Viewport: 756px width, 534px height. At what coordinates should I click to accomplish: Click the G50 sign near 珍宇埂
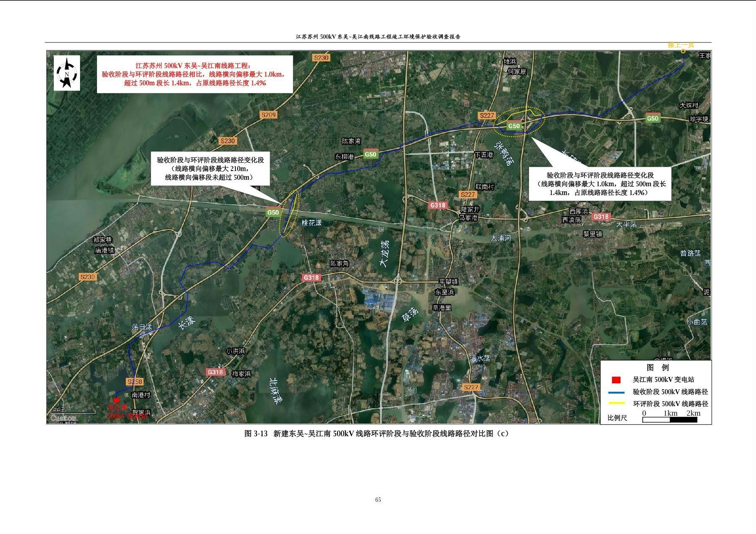[653, 118]
